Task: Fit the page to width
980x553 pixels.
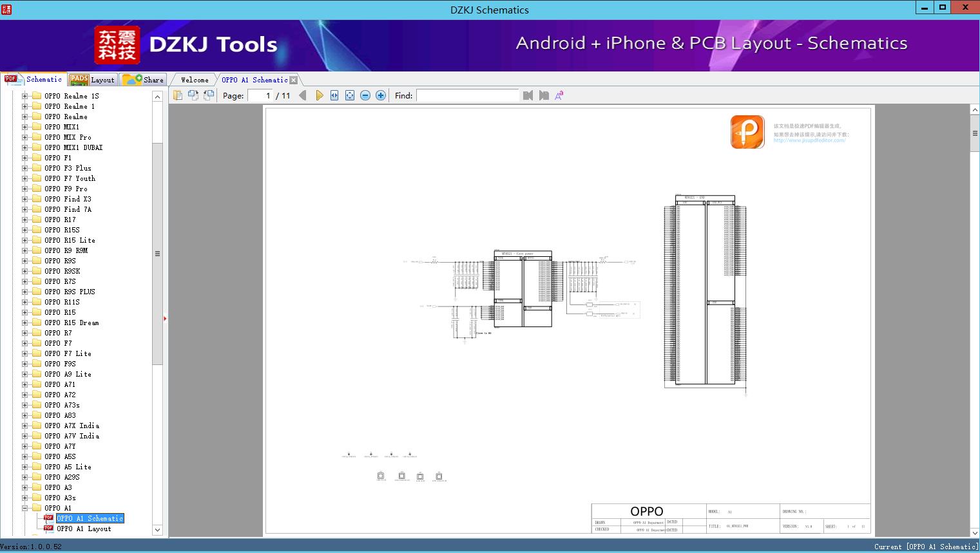Action: tap(334, 95)
